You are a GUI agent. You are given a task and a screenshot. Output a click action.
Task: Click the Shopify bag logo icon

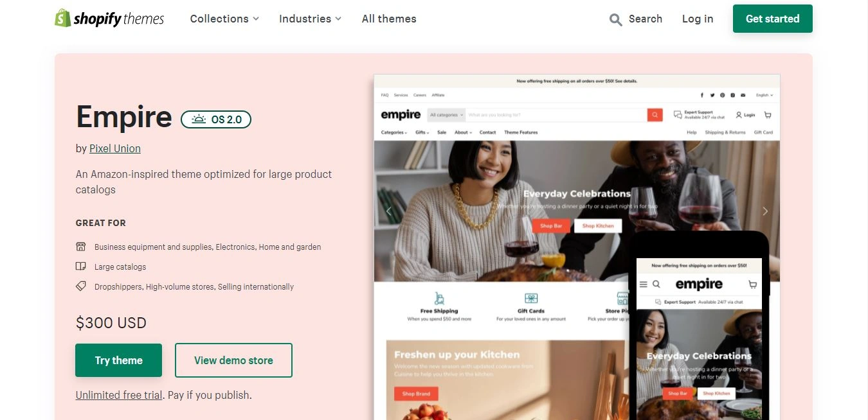[x=62, y=19]
